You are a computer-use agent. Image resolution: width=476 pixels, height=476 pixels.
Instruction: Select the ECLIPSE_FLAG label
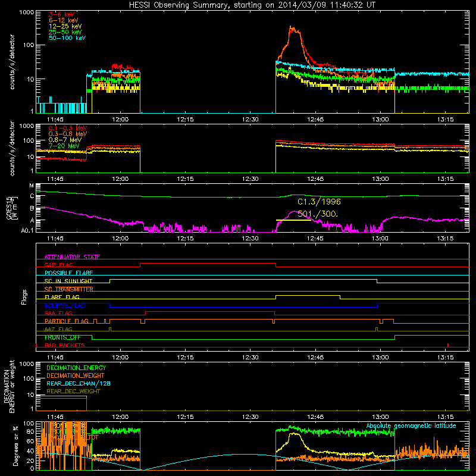65,305
